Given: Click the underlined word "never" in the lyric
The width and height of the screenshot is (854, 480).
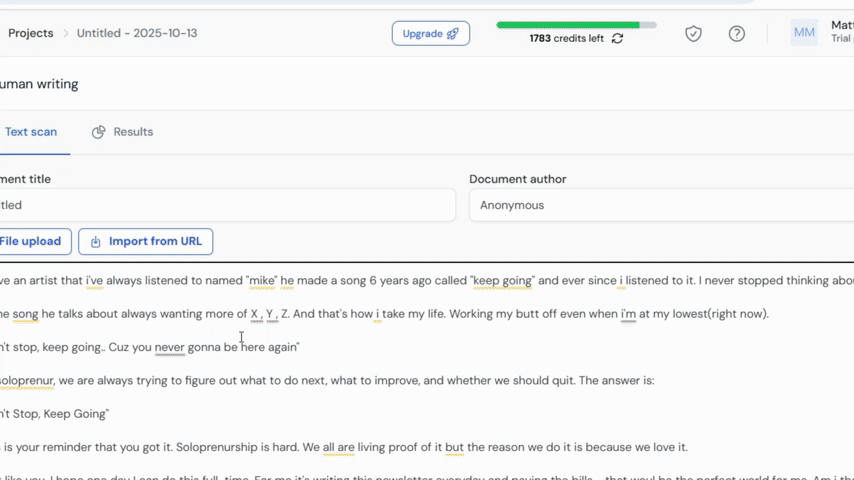Looking at the screenshot, I should click(x=169, y=347).
